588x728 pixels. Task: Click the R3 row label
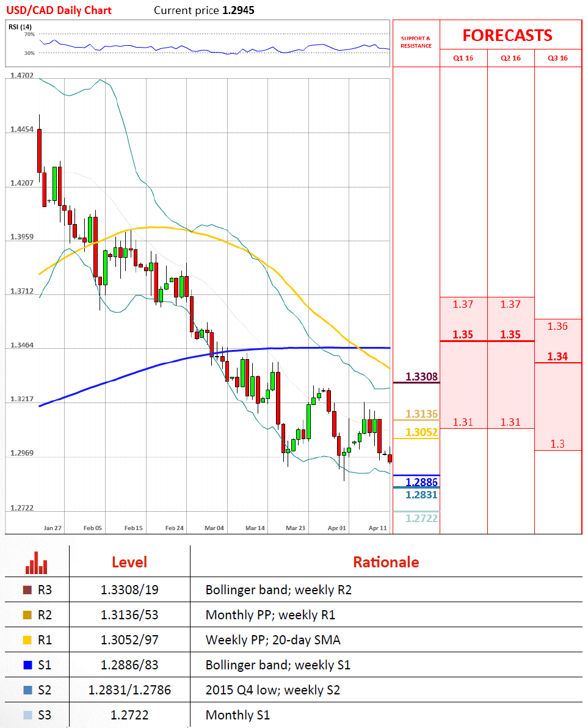[x=45, y=590]
